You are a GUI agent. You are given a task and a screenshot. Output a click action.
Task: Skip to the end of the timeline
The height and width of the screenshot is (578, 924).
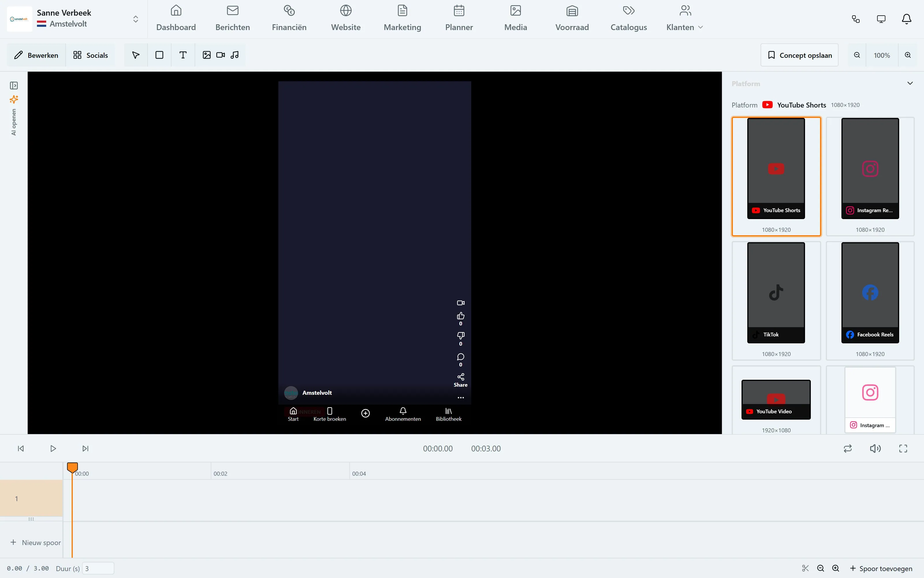85,449
